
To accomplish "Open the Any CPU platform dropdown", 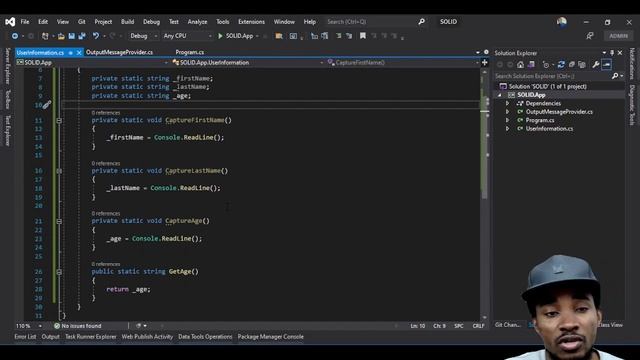I will (187, 36).
